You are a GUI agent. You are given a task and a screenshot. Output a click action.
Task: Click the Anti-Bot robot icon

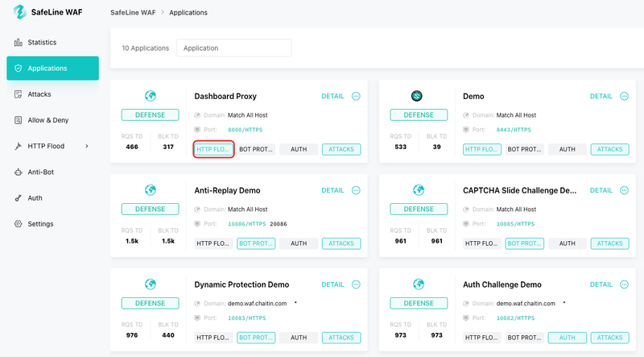[18, 172]
